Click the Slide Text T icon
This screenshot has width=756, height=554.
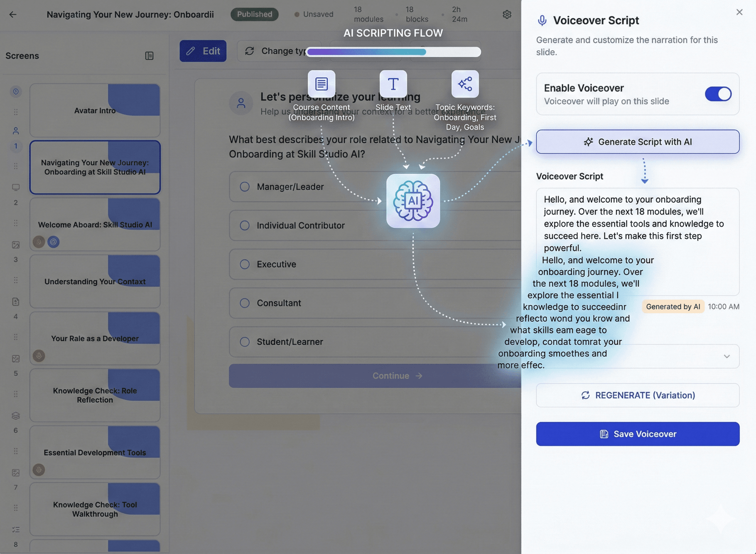pos(393,84)
